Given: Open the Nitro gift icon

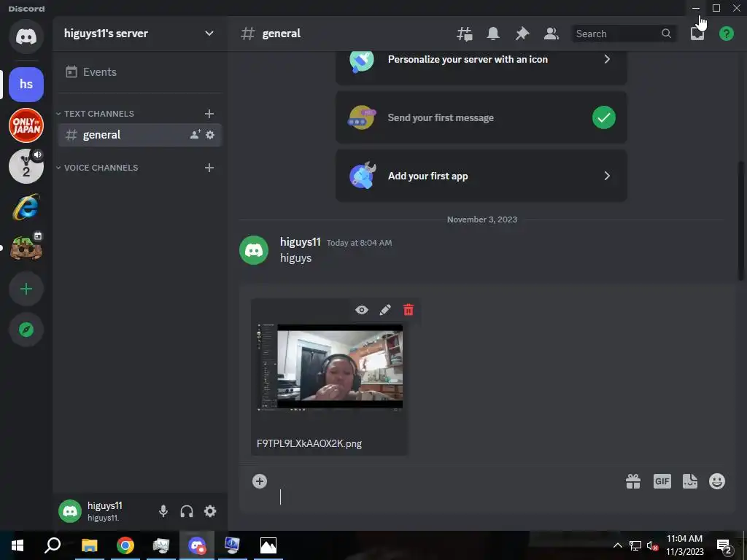Looking at the screenshot, I should pos(633,481).
